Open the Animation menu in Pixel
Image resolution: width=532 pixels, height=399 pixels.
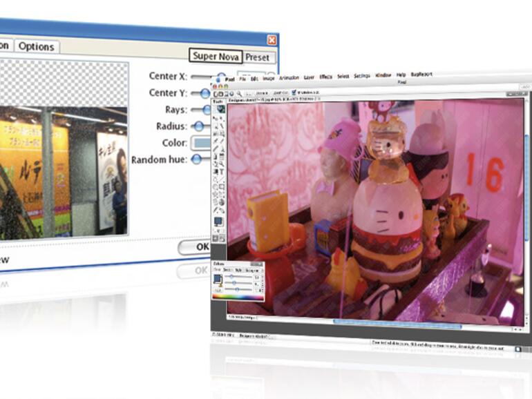289,77
